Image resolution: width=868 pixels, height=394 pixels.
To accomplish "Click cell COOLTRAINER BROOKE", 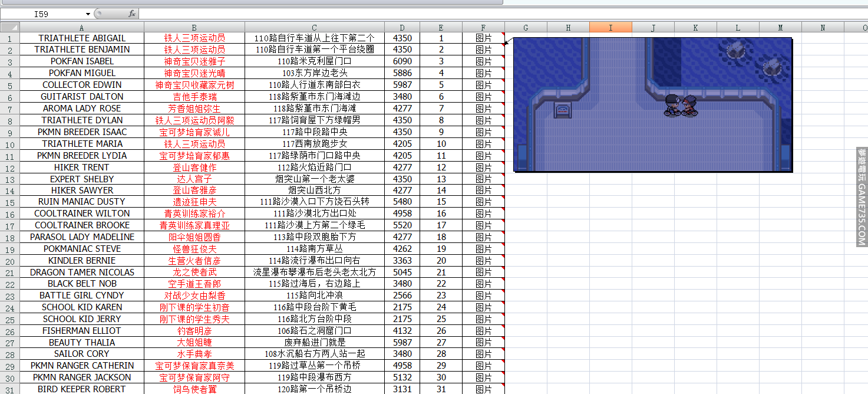I will pos(82,225).
